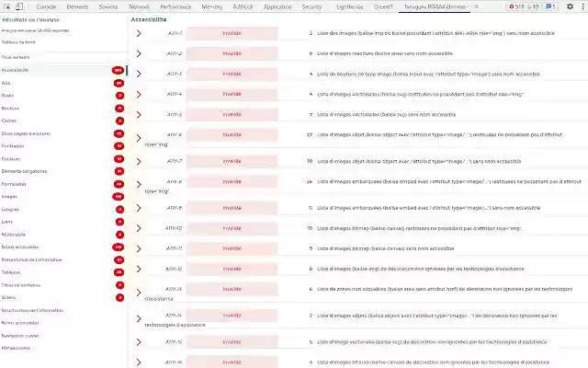Toggle the device toolbar icon
This screenshot has width=588, height=368.
point(19,6)
